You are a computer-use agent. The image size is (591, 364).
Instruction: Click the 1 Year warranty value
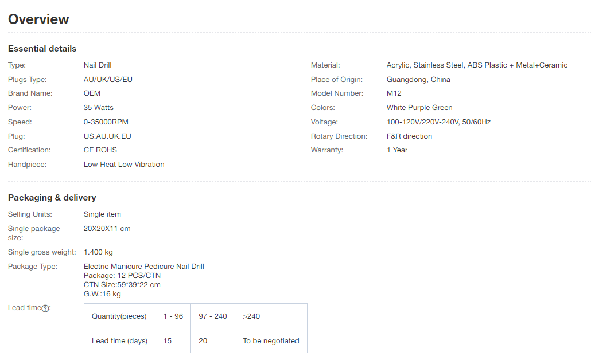point(397,150)
